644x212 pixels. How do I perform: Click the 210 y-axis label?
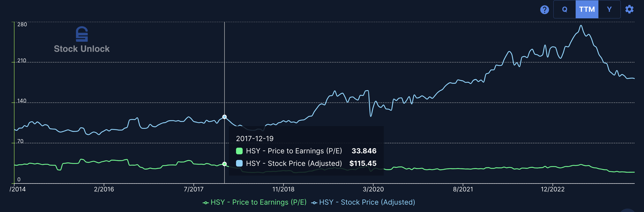[x=22, y=61]
